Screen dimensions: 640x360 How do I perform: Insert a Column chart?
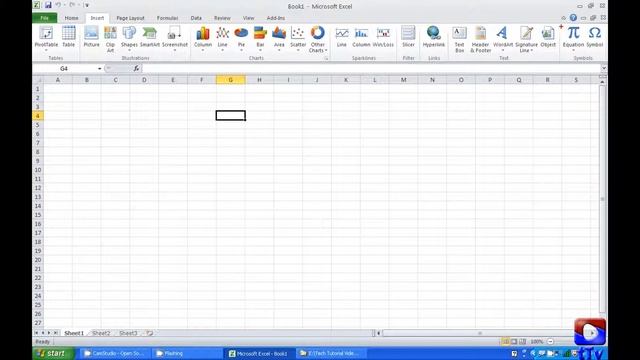203,38
